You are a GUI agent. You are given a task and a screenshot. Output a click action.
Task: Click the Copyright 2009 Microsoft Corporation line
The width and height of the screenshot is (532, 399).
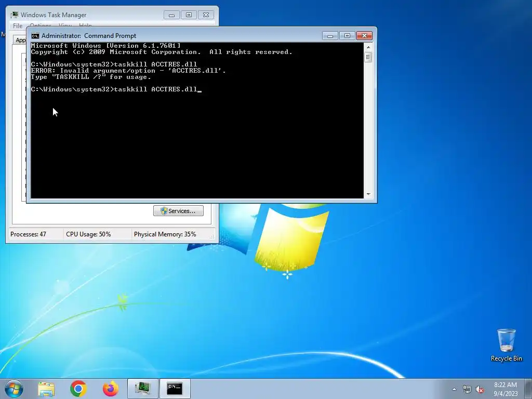coord(162,52)
